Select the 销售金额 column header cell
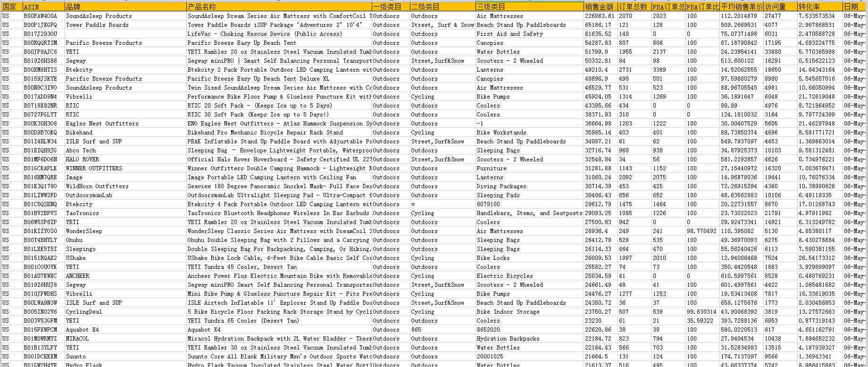The image size is (868, 367). point(601,7)
